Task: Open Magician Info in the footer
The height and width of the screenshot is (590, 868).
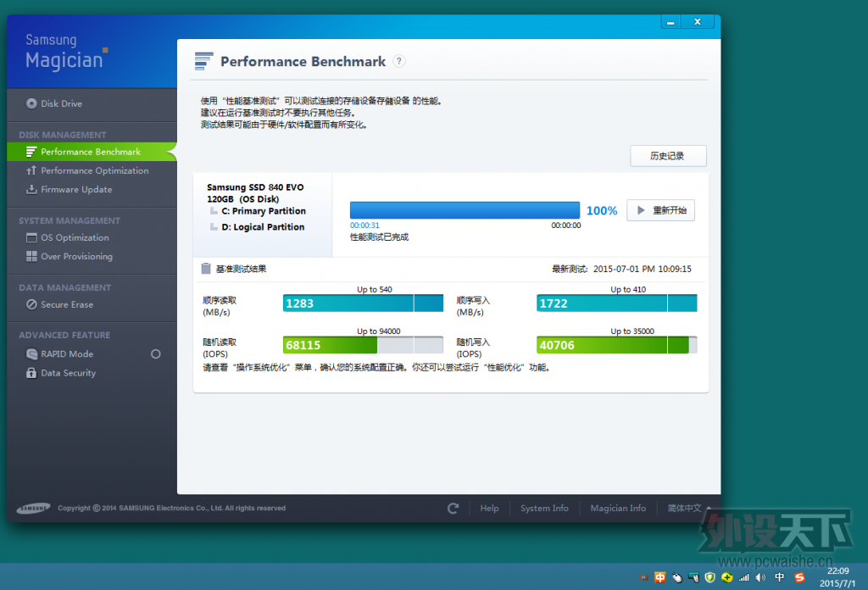Action: click(x=618, y=508)
